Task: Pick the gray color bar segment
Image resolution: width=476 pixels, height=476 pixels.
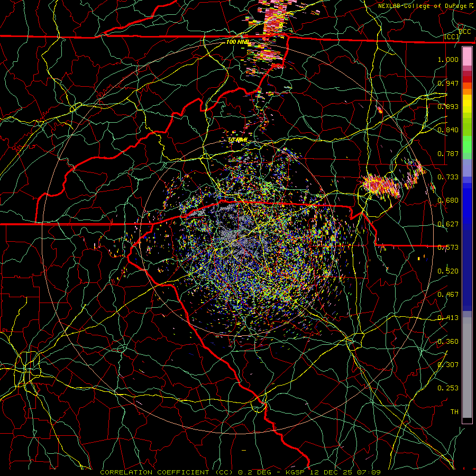Action: click(467, 368)
